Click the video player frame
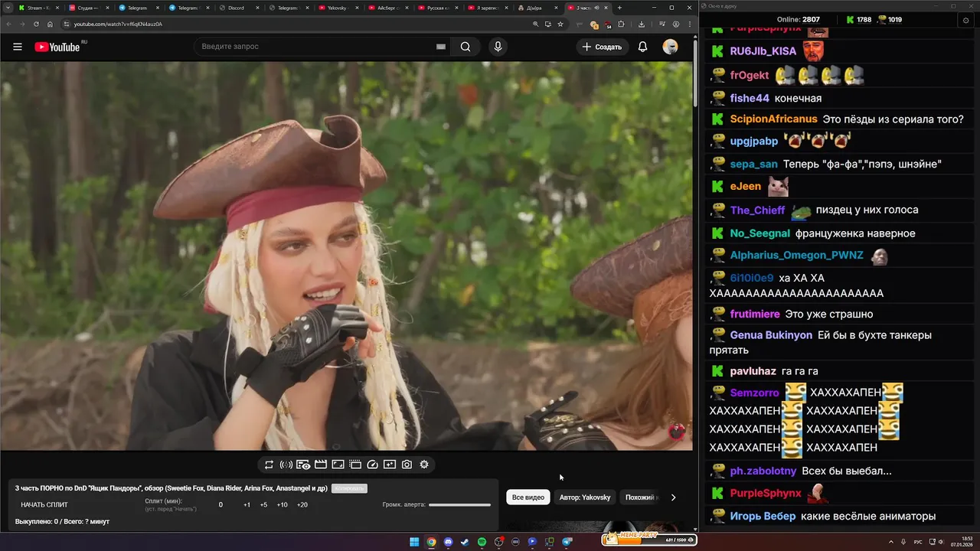 point(346,256)
